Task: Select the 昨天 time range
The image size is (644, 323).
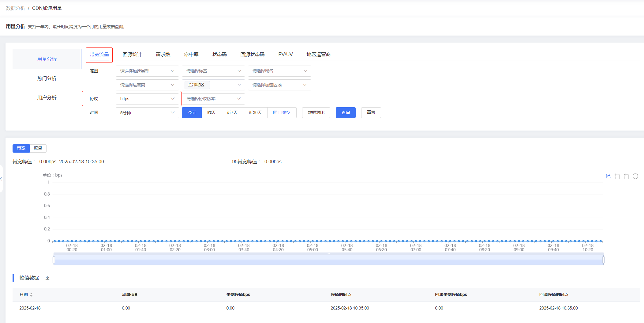Action: 212,112
